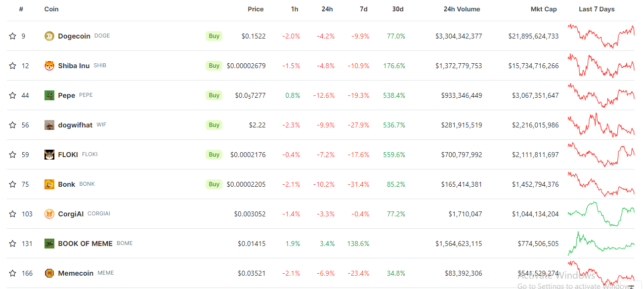Click the FLOKI coin logo
Image resolution: width=644 pixels, height=289 pixels.
point(49,155)
